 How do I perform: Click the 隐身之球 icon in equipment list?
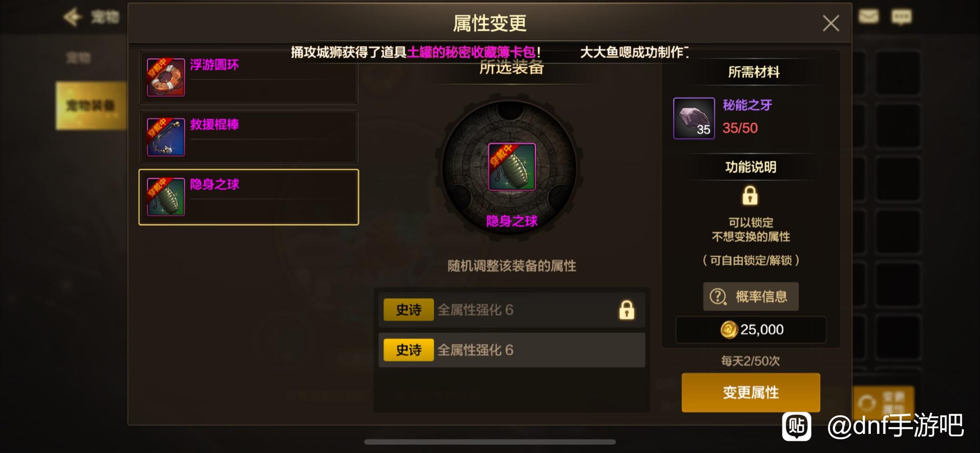click(166, 197)
